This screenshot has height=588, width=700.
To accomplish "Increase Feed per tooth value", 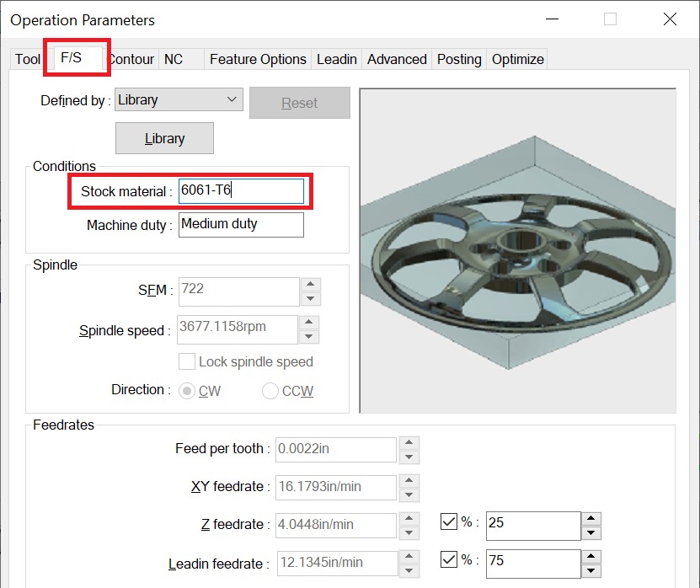I will tap(409, 443).
